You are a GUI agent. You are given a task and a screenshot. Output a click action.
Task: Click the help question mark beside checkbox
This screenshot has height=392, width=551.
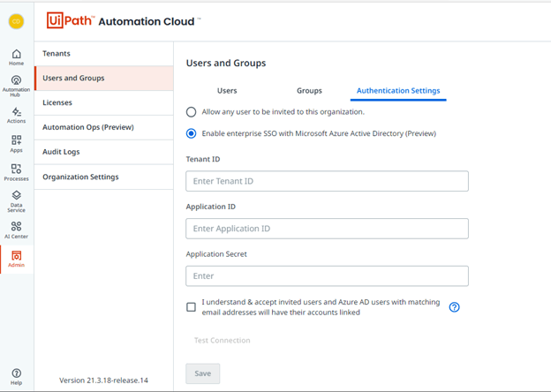454,307
